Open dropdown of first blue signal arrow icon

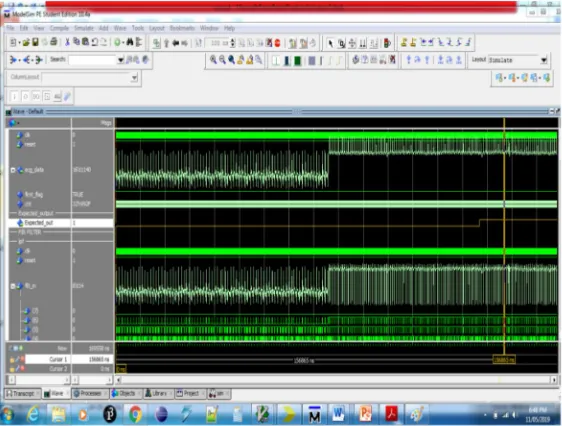19,60
